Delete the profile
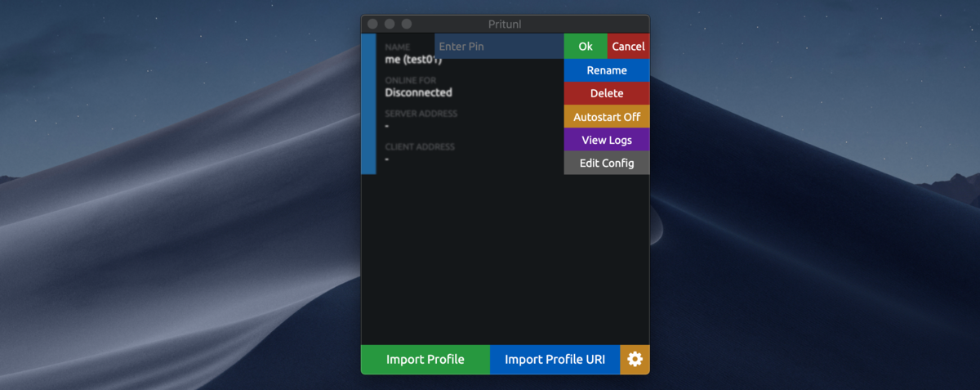The height and width of the screenshot is (390, 980). tap(607, 93)
